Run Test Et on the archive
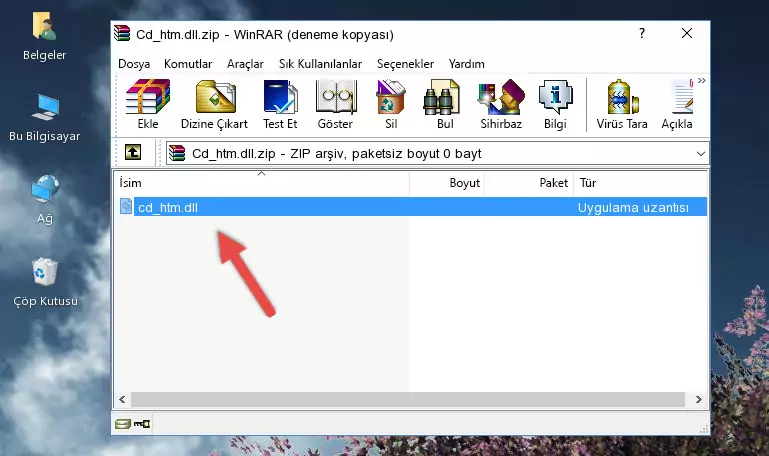The height and width of the screenshot is (456, 769). point(280,104)
